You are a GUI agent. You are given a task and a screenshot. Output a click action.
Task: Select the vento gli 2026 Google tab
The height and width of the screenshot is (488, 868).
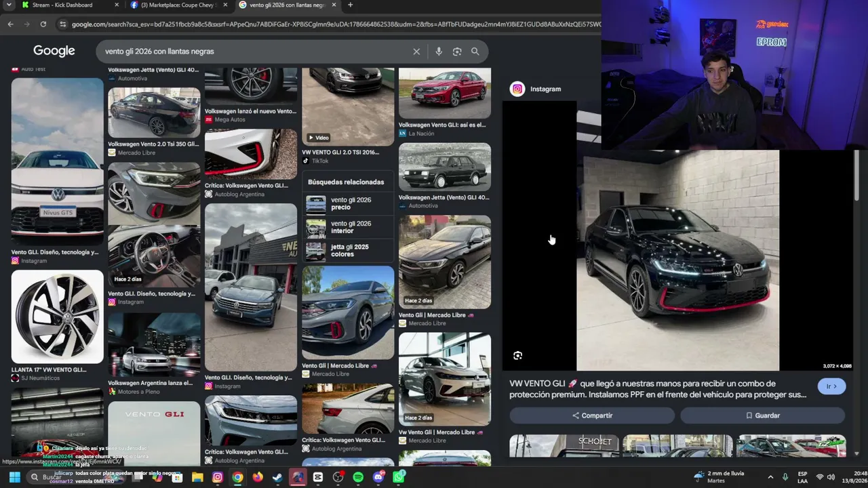click(x=288, y=5)
